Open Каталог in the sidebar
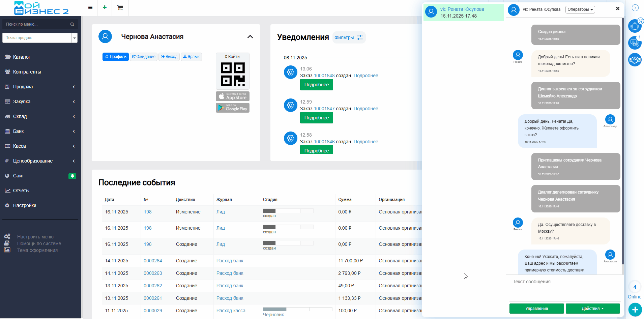This screenshot has height=319, width=644. [22, 57]
